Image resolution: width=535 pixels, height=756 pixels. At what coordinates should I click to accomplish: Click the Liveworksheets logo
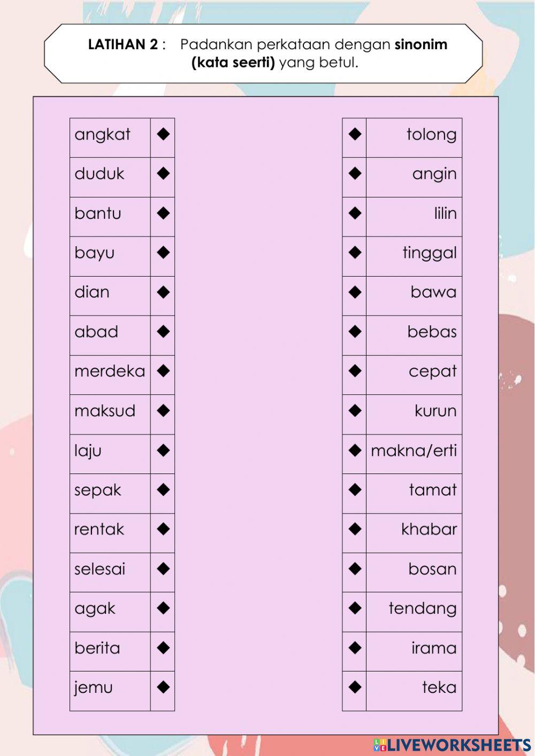(452, 745)
